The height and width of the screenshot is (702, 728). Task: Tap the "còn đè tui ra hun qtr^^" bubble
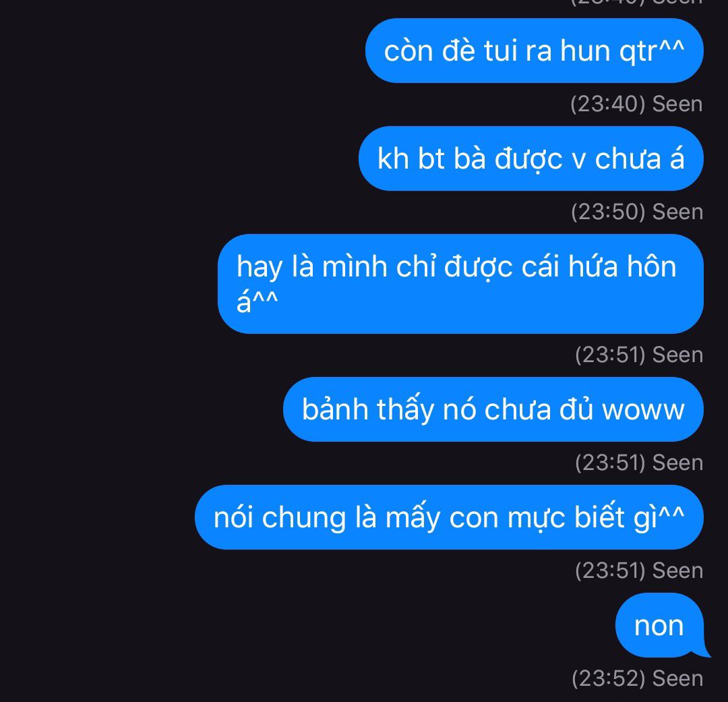[535, 51]
